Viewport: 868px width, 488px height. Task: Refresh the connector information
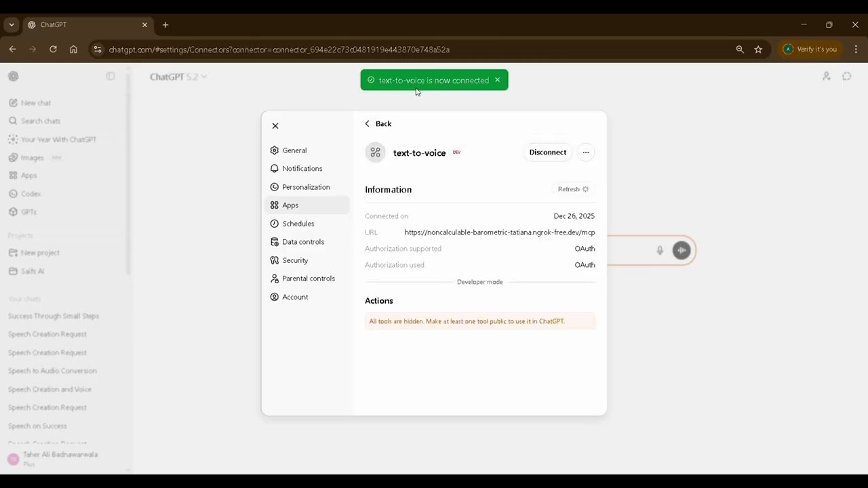coord(574,189)
